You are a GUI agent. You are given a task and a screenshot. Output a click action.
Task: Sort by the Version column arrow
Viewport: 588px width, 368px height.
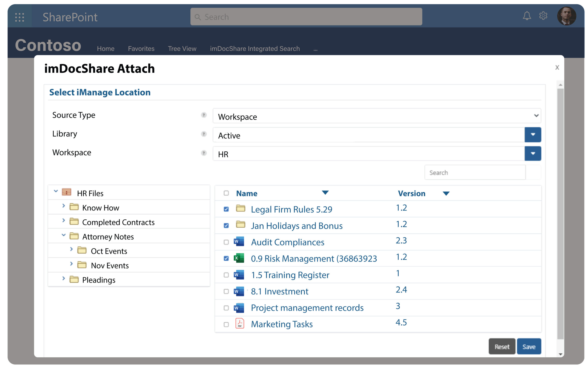click(446, 194)
